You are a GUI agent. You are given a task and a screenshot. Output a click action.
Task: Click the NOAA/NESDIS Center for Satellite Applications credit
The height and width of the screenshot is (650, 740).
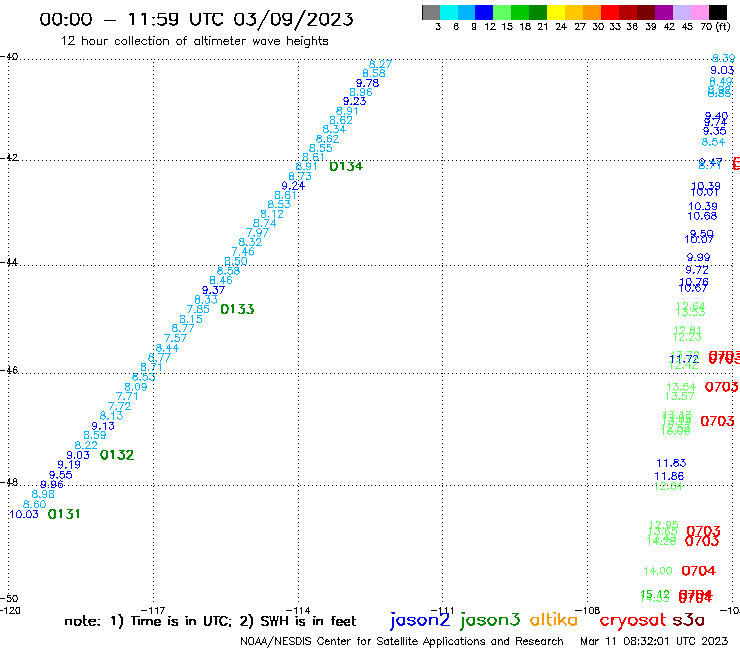(x=402, y=642)
